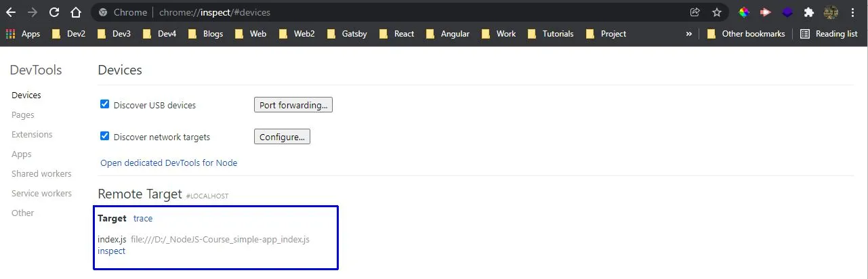Select Shared workers in DevTools sidebar
The image size is (868, 279).
(x=41, y=174)
